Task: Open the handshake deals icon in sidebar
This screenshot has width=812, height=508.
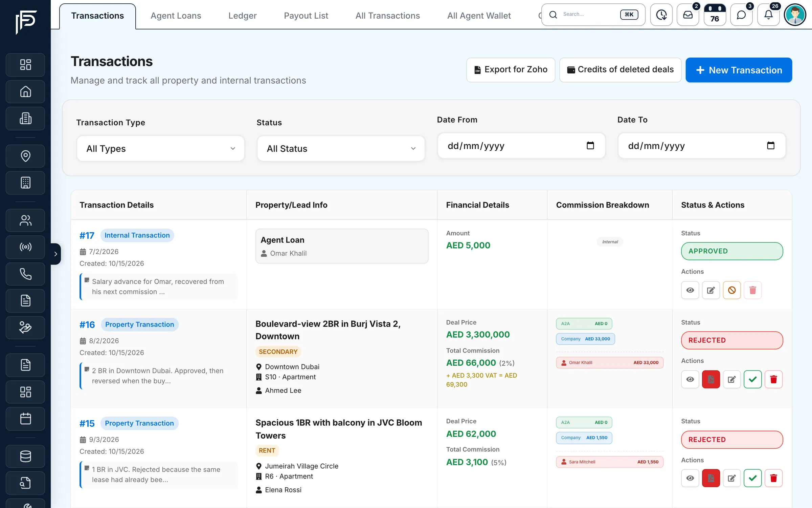Action: click(25, 327)
